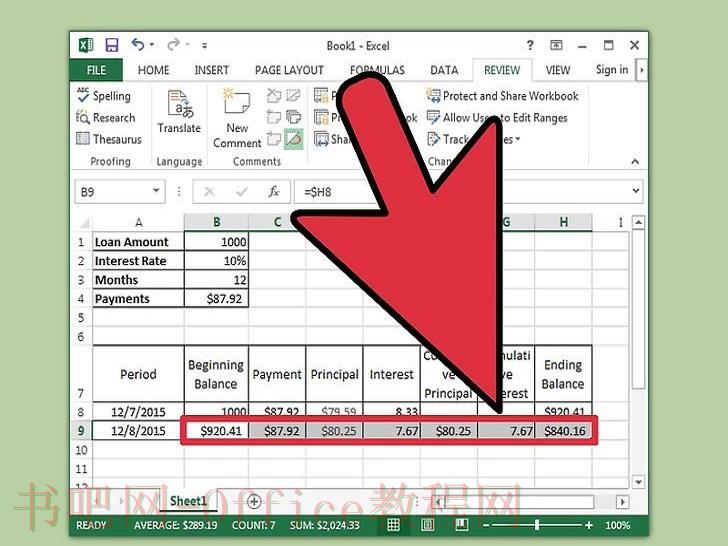Run the Spelling check
Screen dimensions: 728x546
point(104,96)
